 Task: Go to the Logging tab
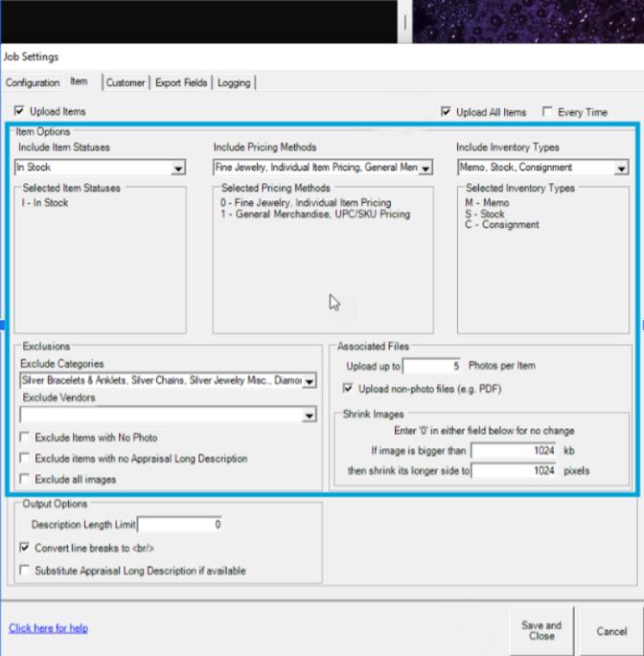click(234, 83)
